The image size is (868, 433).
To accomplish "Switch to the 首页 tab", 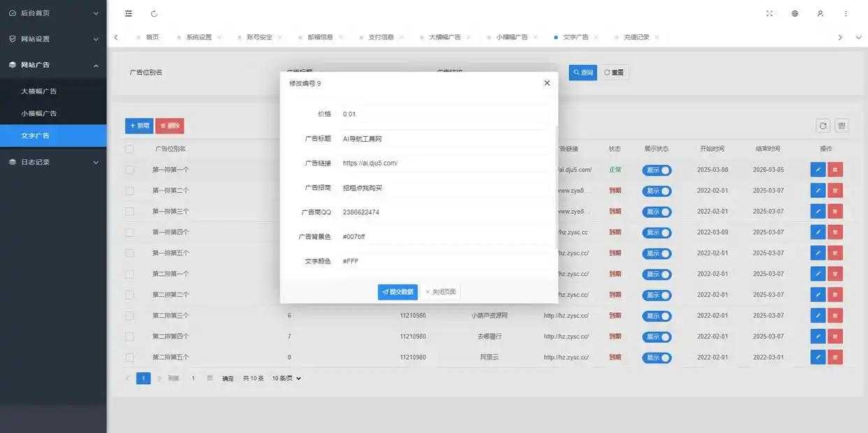I will [x=152, y=38].
